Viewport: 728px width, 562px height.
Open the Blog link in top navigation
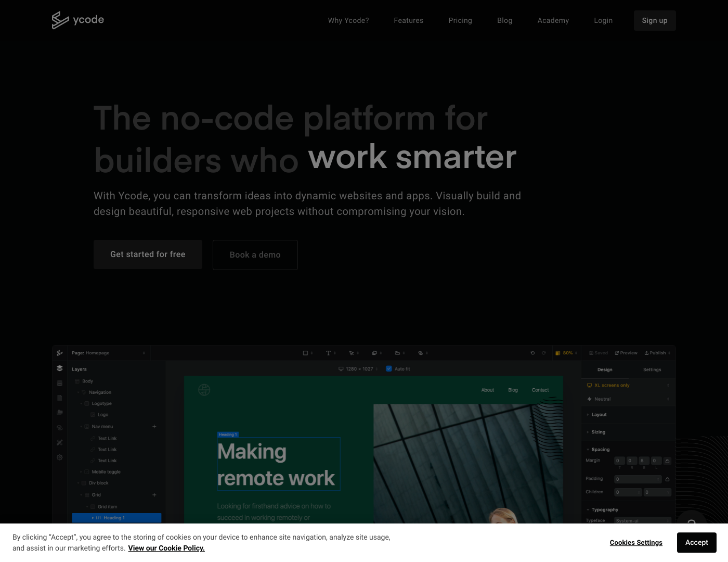[505, 20]
